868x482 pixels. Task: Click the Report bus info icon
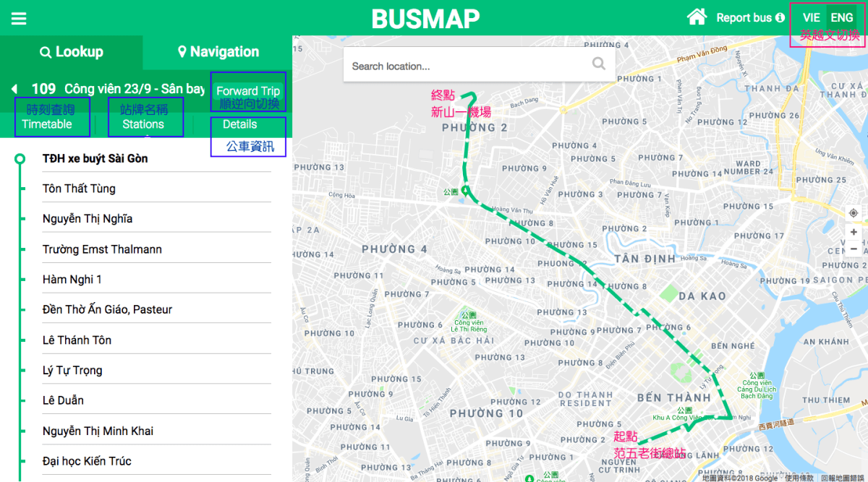780,17
